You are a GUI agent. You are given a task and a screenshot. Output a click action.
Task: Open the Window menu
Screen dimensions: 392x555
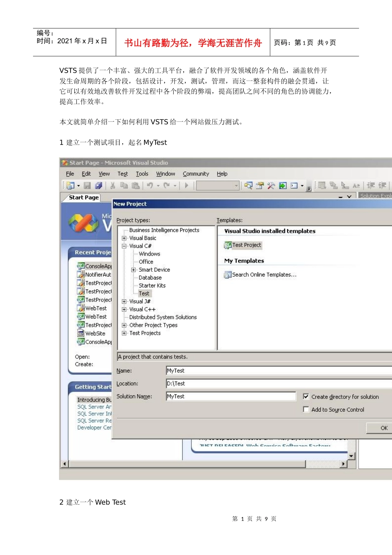tap(165, 174)
